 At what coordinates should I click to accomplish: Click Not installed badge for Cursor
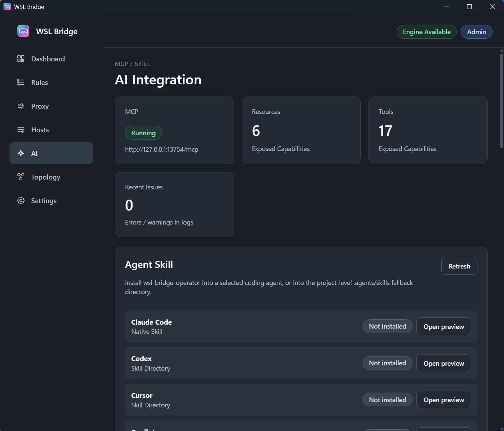pos(388,399)
